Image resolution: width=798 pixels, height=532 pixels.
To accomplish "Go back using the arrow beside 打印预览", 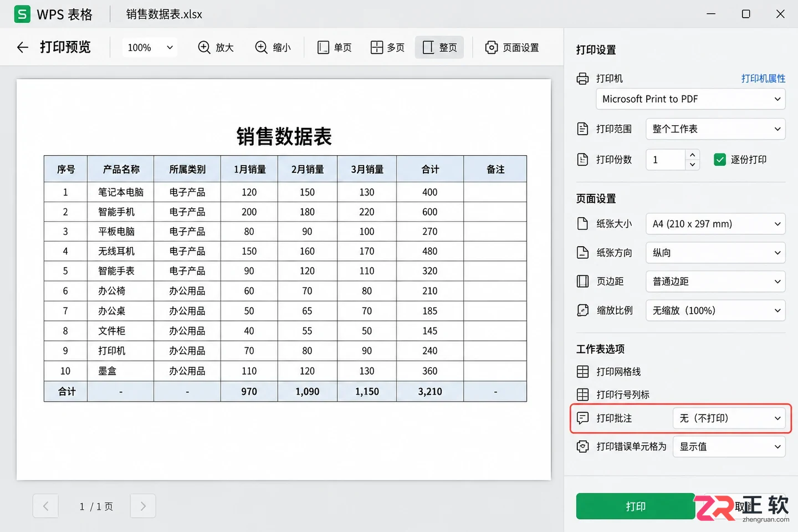I will [x=22, y=48].
